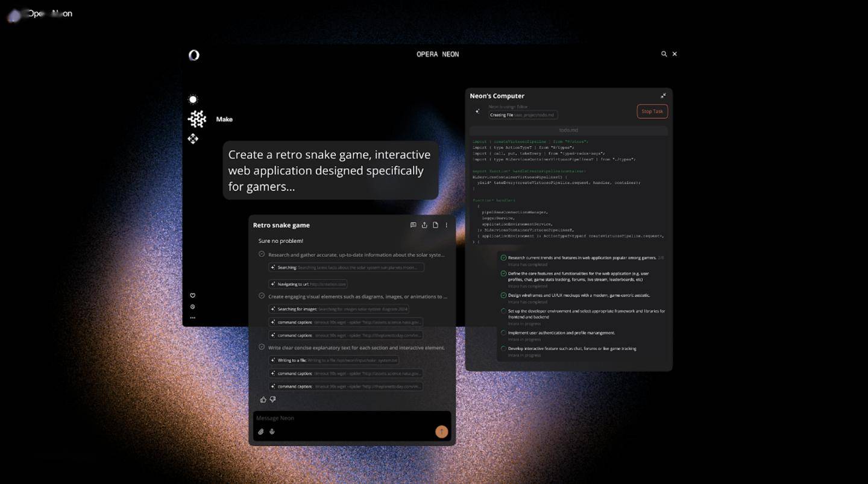Click the 'Neon's Computer' panel title
The image size is (868, 484).
[x=497, y=96]
